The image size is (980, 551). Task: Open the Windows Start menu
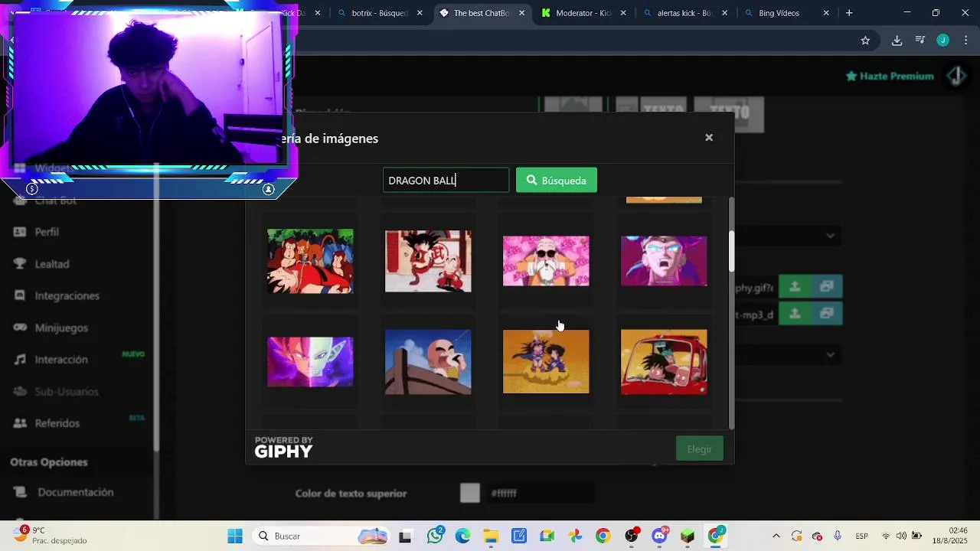pos(234,536)
